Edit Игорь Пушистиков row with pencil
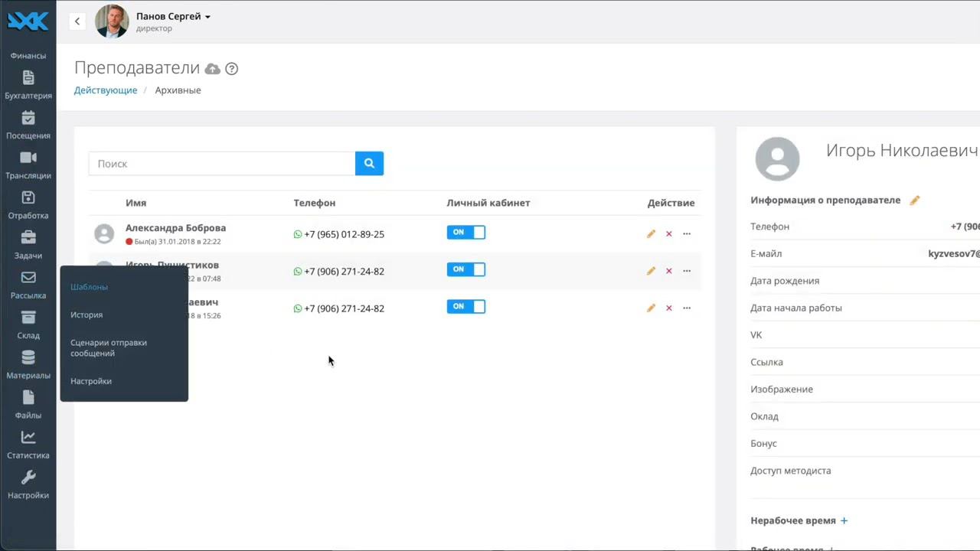The image size is (980, 551). pyautogui.click(x=651, y=271)
